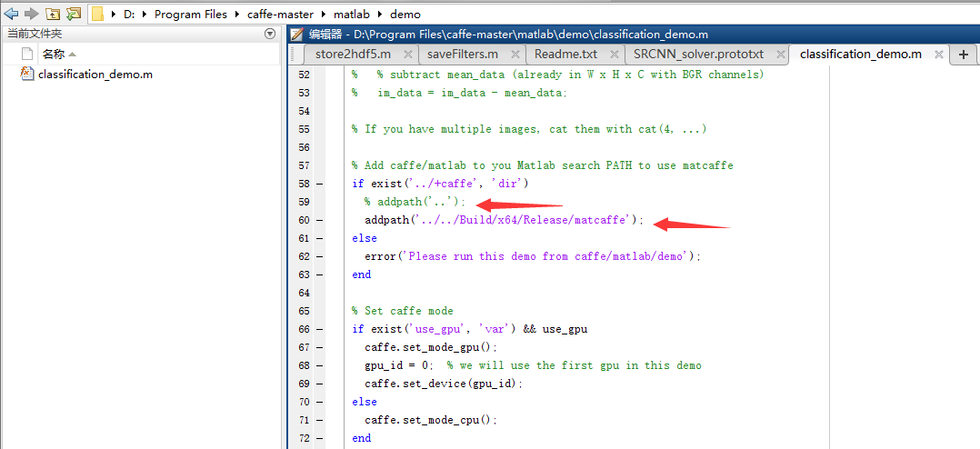Add a new editor tab with plus button
Image resolution: width=980 pixels, height=449 pixels.
click(x=963, y=55)
